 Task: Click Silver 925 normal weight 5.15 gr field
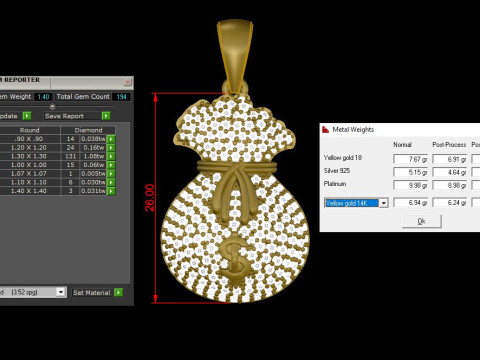coord(411,172)
